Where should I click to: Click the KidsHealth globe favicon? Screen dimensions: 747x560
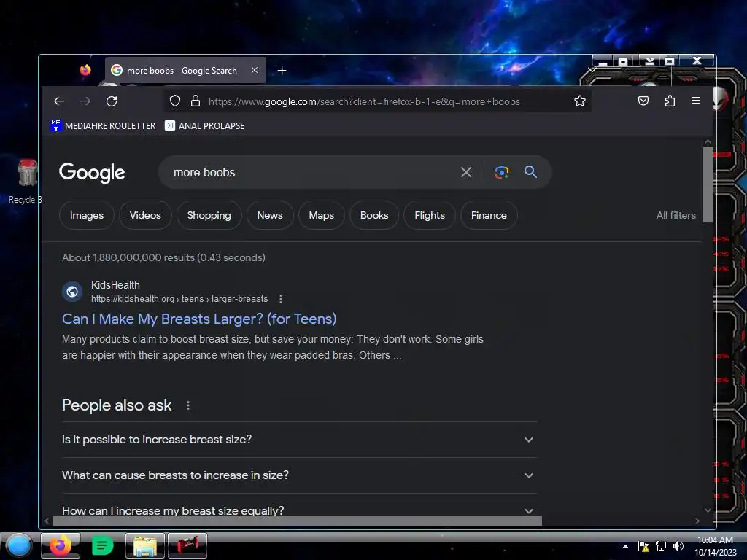[x=72, y=292]
